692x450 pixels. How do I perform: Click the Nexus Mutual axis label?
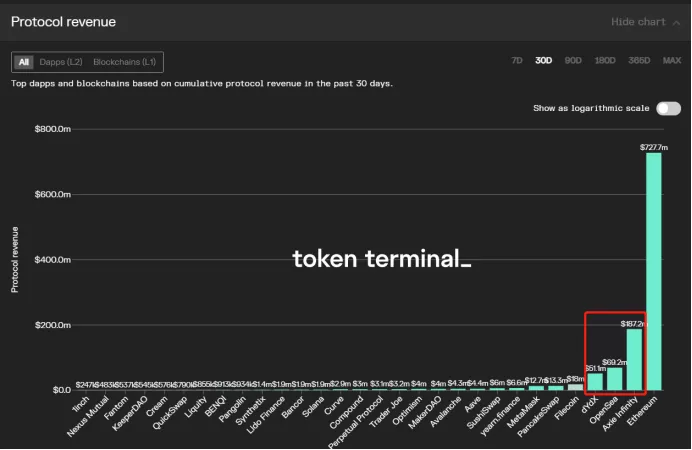pos(87,416)
